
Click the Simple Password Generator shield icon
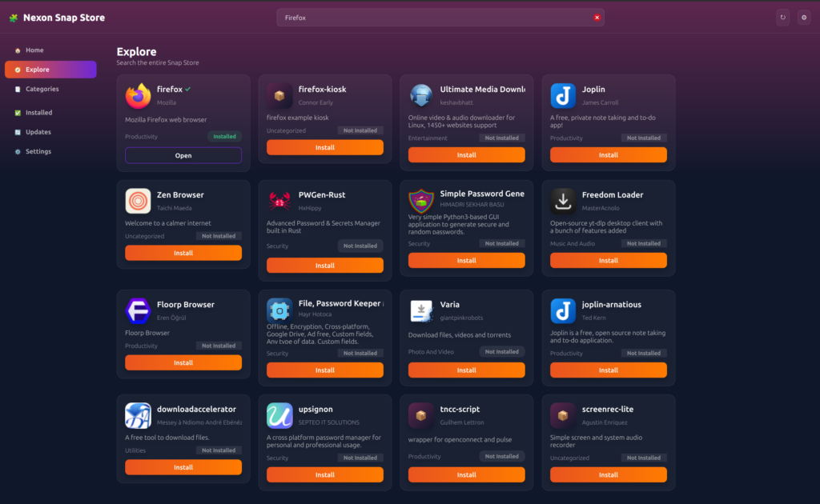pos(421,201)
